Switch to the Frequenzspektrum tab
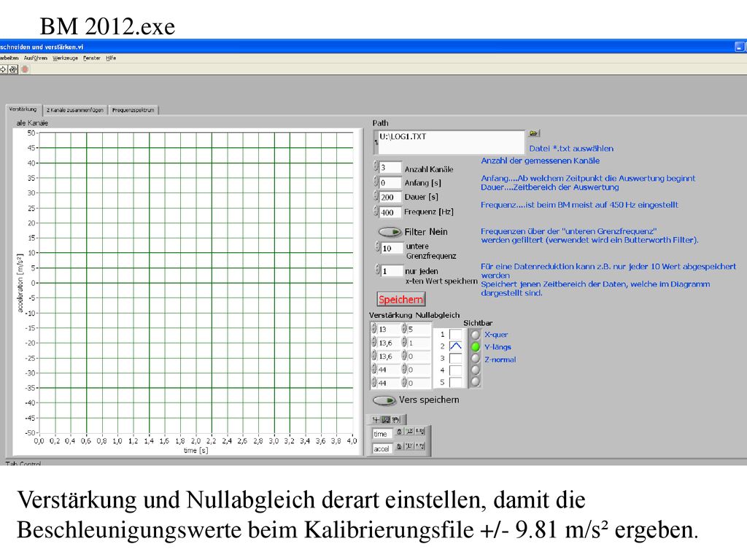 tap(133, 110)
